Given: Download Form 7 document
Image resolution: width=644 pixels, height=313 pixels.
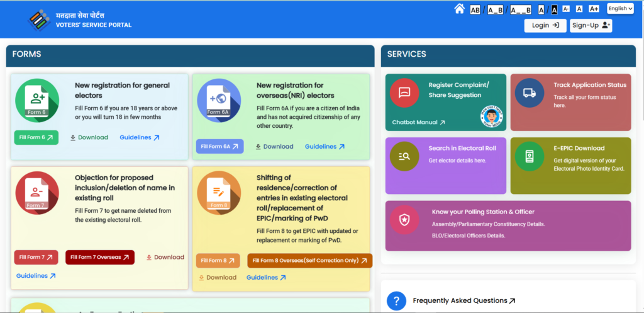Looking at the screenshot, I should click(165, 257).
